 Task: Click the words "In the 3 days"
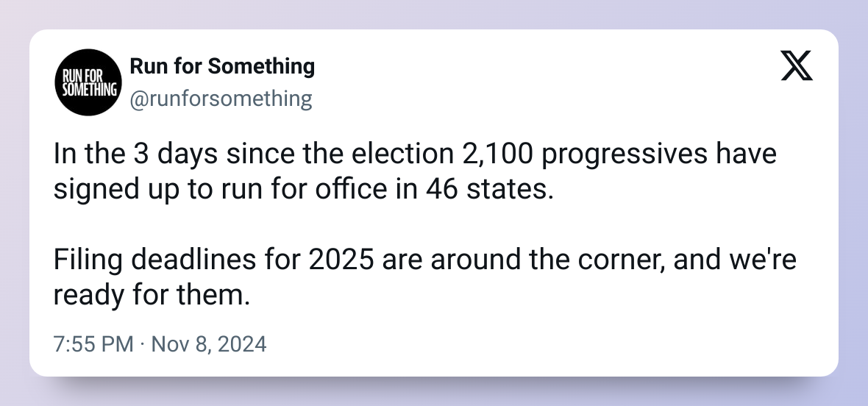pos(122,156)
